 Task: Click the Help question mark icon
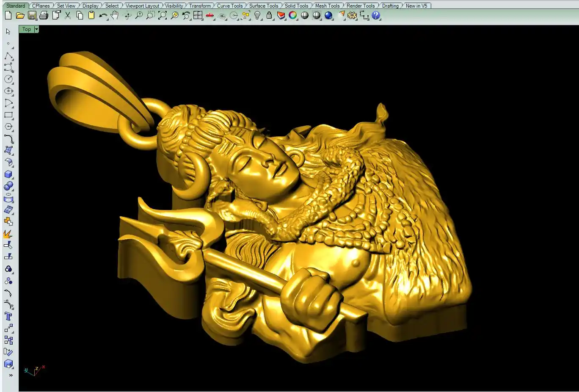pos(376,16)
